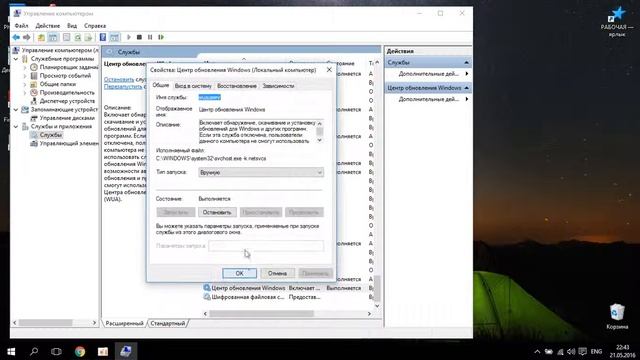Image resolution: width=640 pixels, height=360 pixels.
Task: Switch to the Восстановление tab
Action: pyautogui.click(x=237, y=86)
